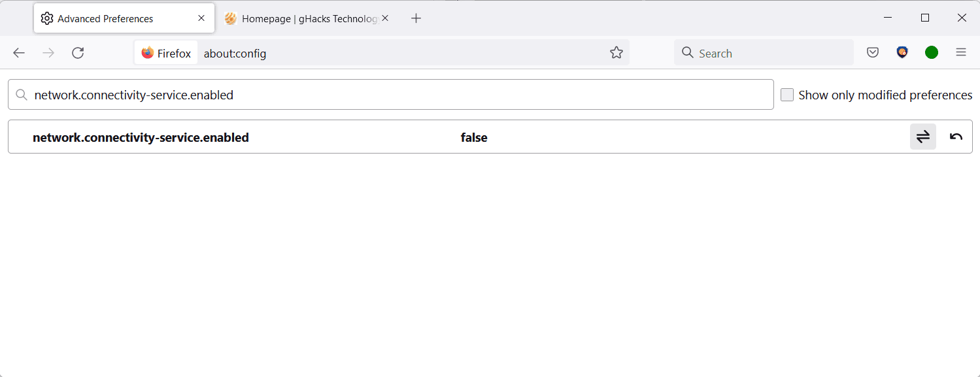Image resolution: width=980 pixels, height=377 pixels.
Task: Enable Show only modified preferences
Action: pos(786,94)
